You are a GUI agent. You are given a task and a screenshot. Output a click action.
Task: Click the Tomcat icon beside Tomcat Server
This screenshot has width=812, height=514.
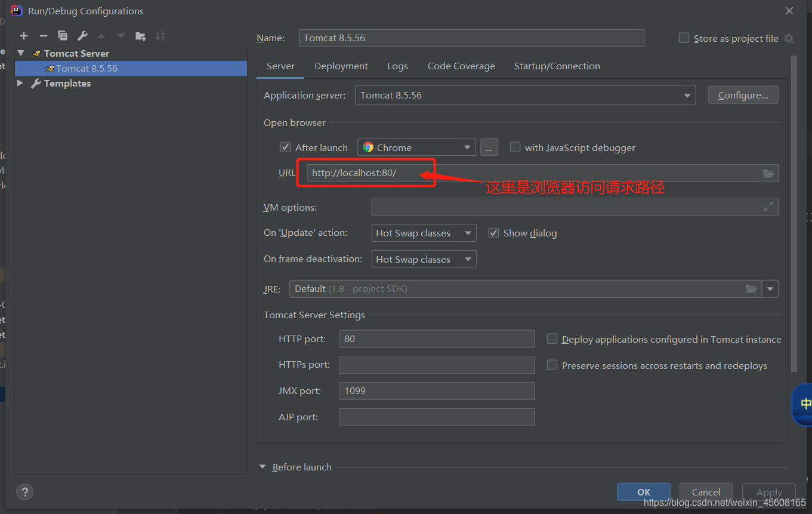click(37, 54)
